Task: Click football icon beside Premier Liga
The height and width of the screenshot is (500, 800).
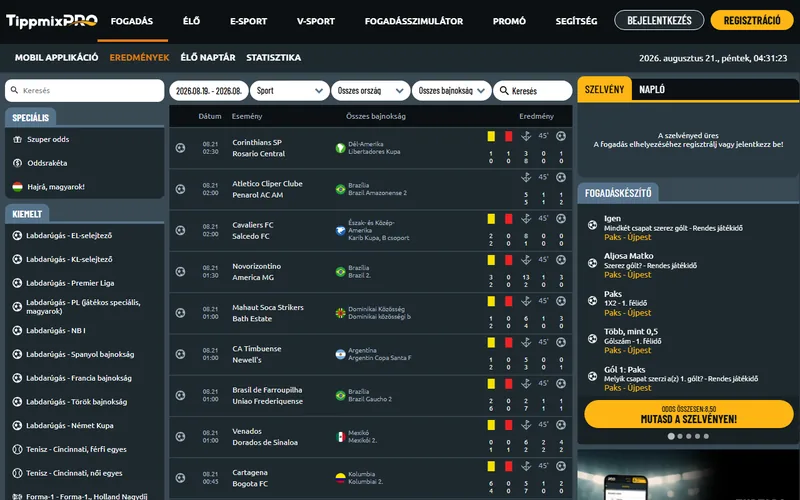Action: pos(17,283)
